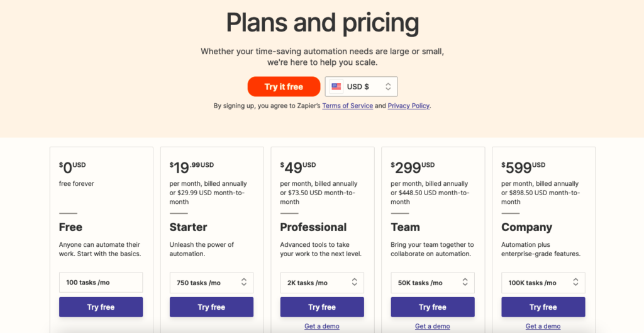Click Try free under the Starter plan
644x333 pixels.
click(211, 307)
